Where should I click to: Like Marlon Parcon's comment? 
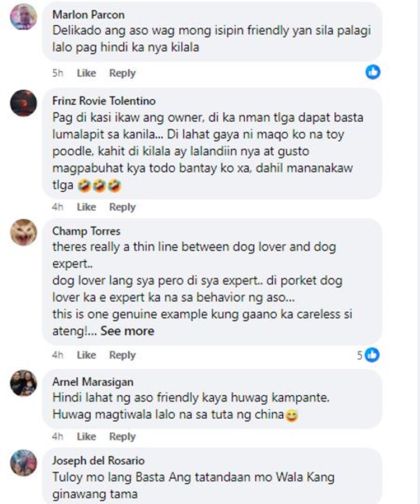tap(86, 73)
